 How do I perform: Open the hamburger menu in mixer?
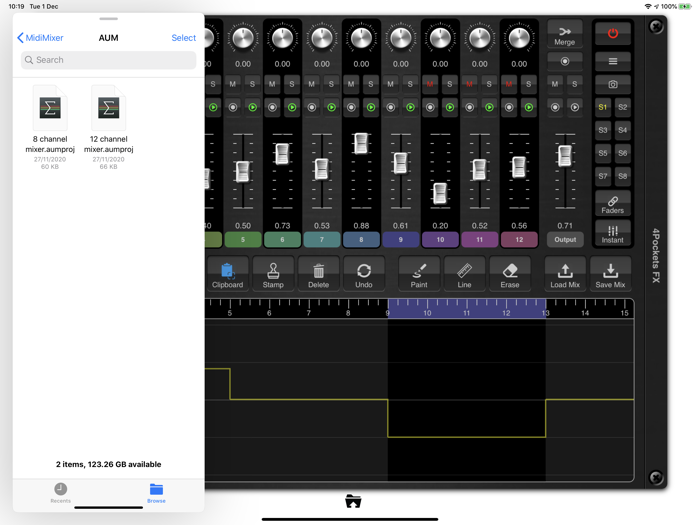612,61
